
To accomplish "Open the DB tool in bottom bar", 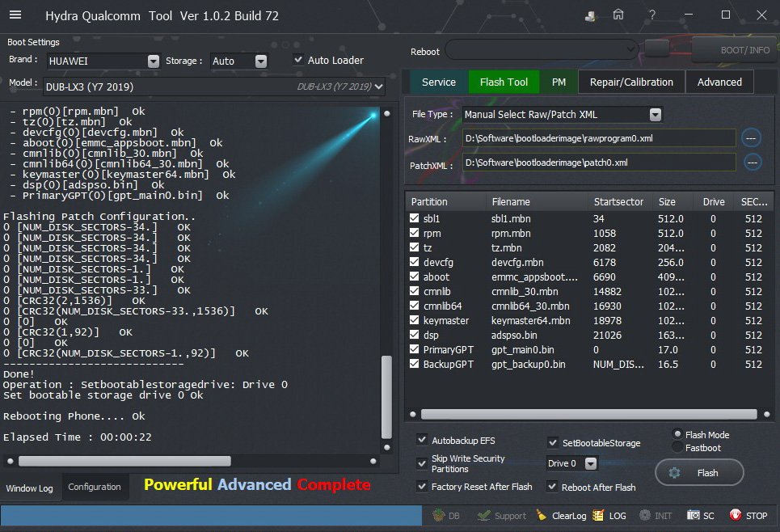I will point(446,516).
